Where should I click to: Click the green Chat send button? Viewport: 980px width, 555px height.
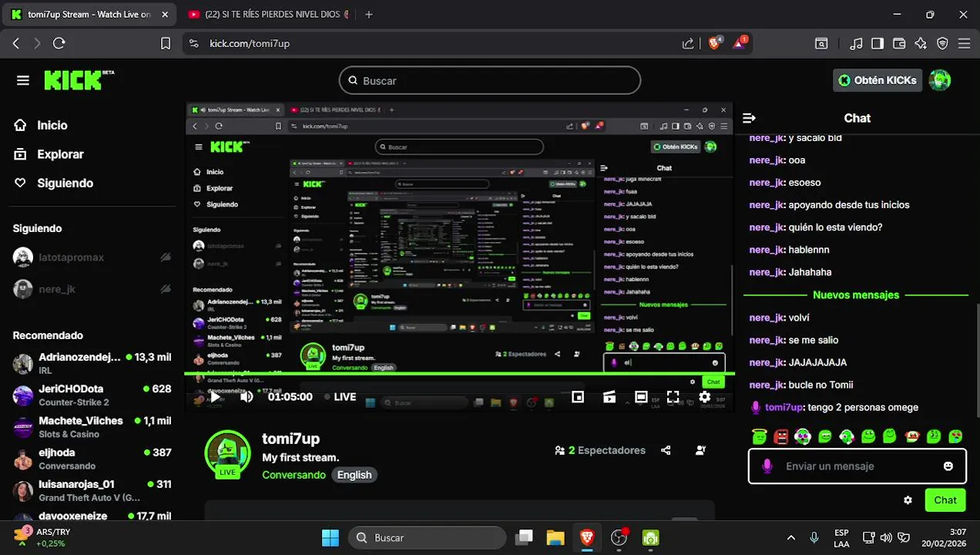[x=945, y=500]
